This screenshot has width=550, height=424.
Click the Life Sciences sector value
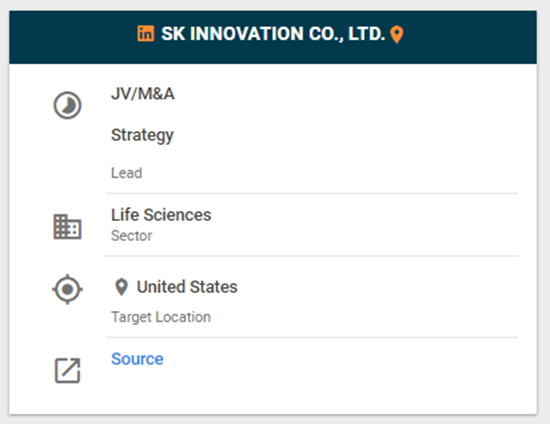point(161,215)
